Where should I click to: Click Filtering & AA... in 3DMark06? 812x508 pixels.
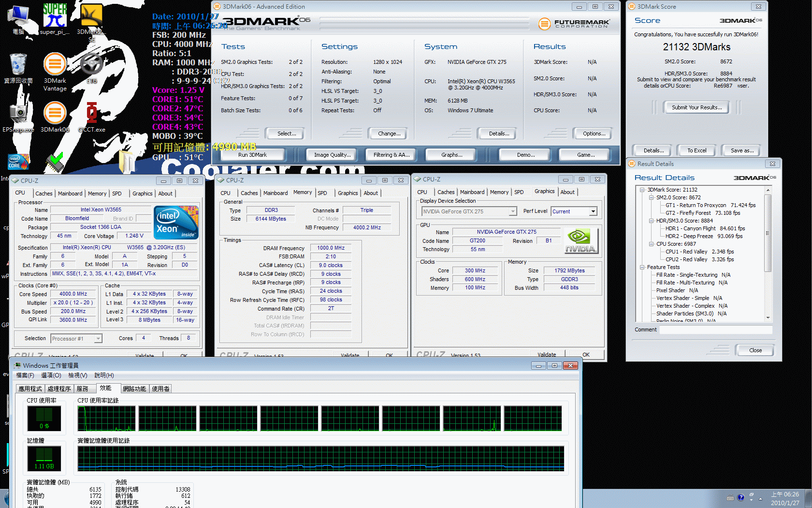coord(391,155)
